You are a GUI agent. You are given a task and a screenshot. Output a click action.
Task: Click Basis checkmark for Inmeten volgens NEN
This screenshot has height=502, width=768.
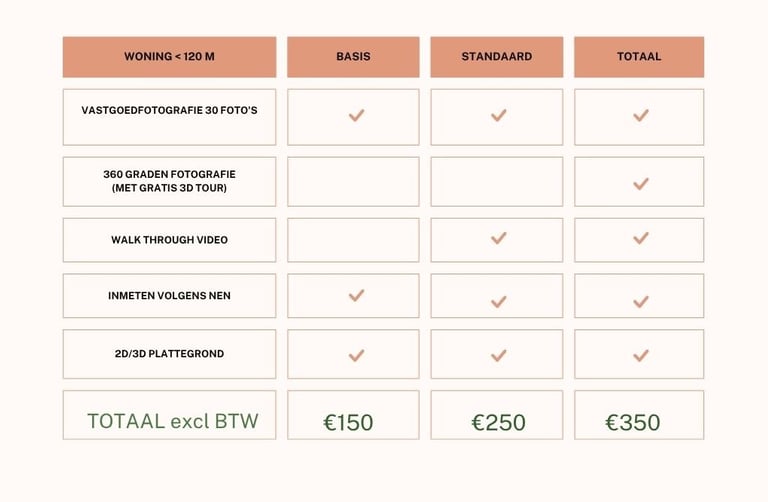click(x=356, y=295)
